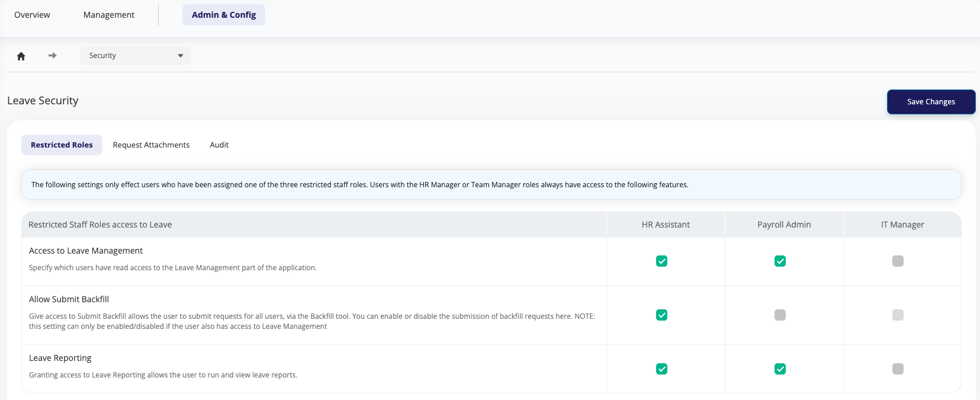Open the Security dropdown caret
Image resolution: width=980 pixels, height=400 pixels.
(x=181, y=56)
